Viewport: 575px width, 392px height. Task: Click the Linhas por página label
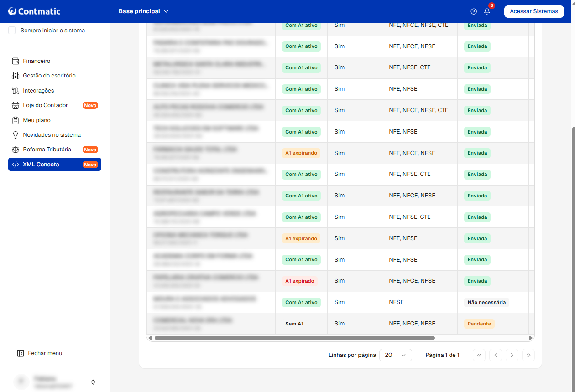[x=352, y=355]
